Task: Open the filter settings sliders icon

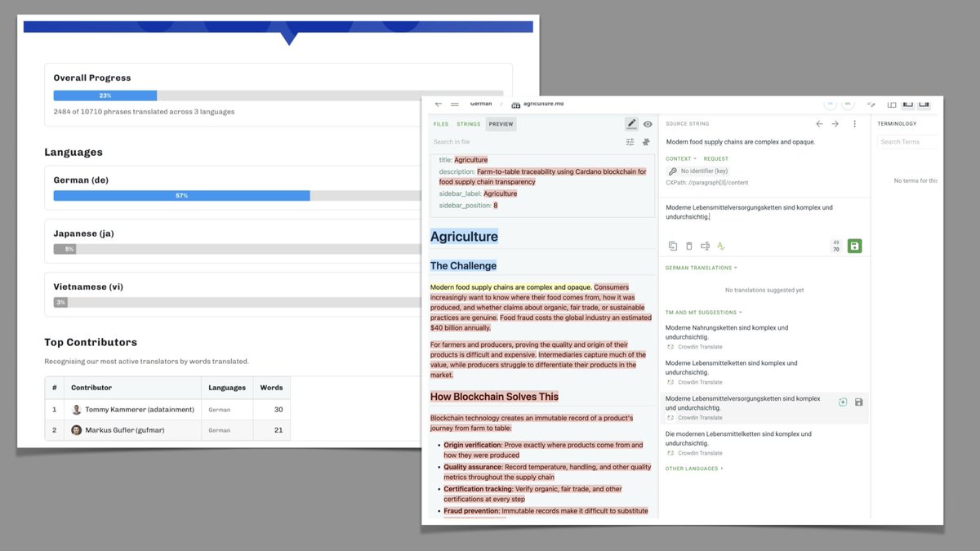Action: click(x=630, y=142)
